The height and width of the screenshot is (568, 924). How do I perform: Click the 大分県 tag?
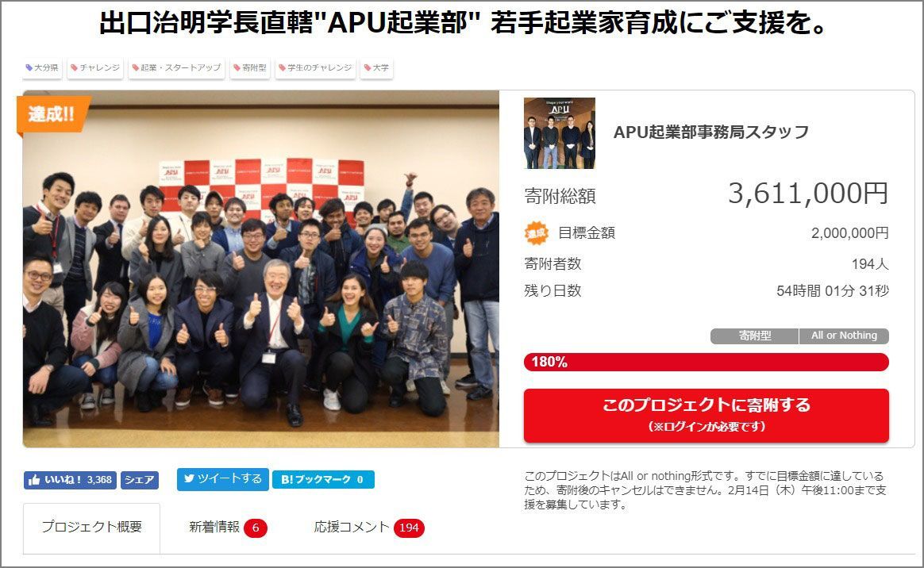(x=42, y=67)
